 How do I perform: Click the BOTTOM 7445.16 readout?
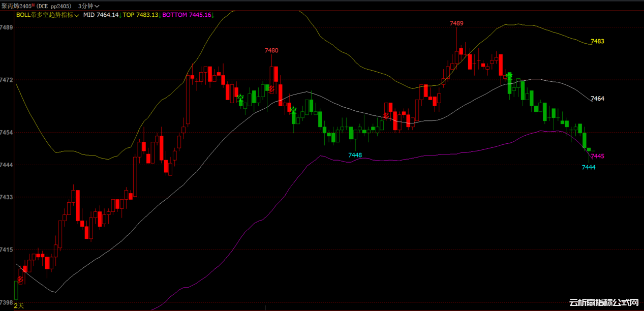188,15
